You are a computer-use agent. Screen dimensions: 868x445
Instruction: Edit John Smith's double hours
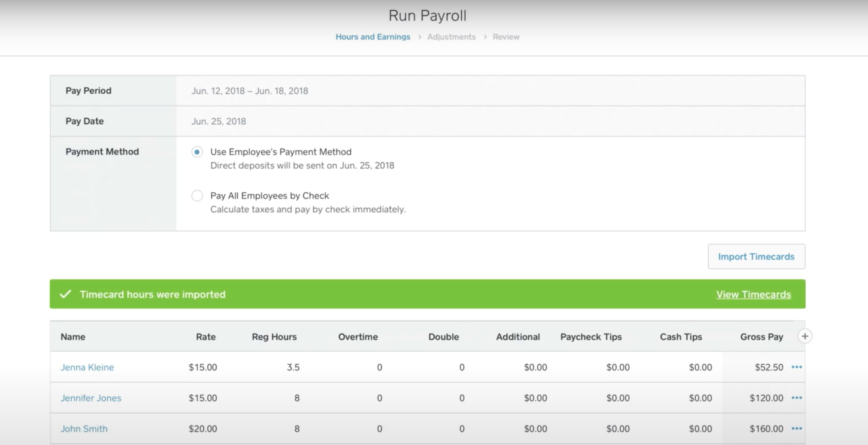click(462, 429)
